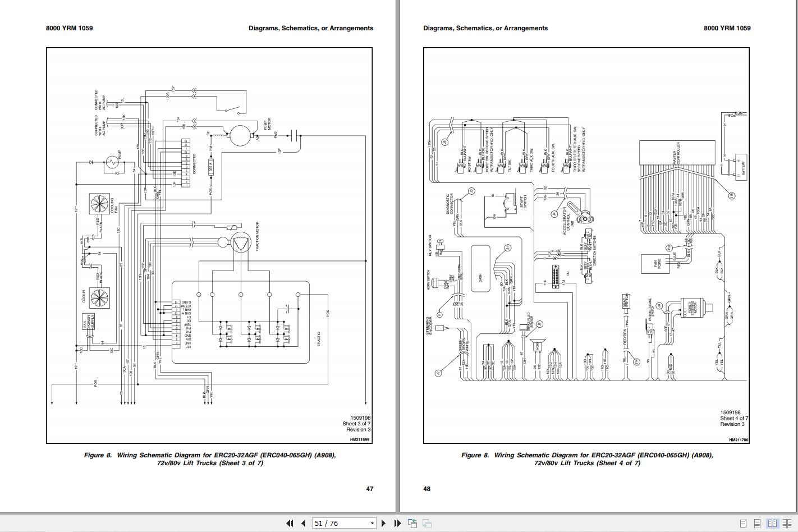This screenshot has width=798, height=532.
Task: Click the previous view button
Action: click(412, 523)
